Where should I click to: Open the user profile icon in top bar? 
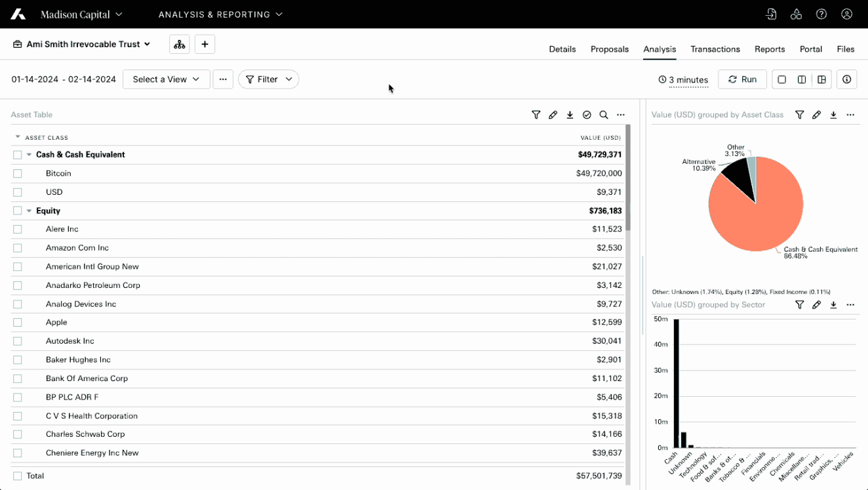coord(846,14)
